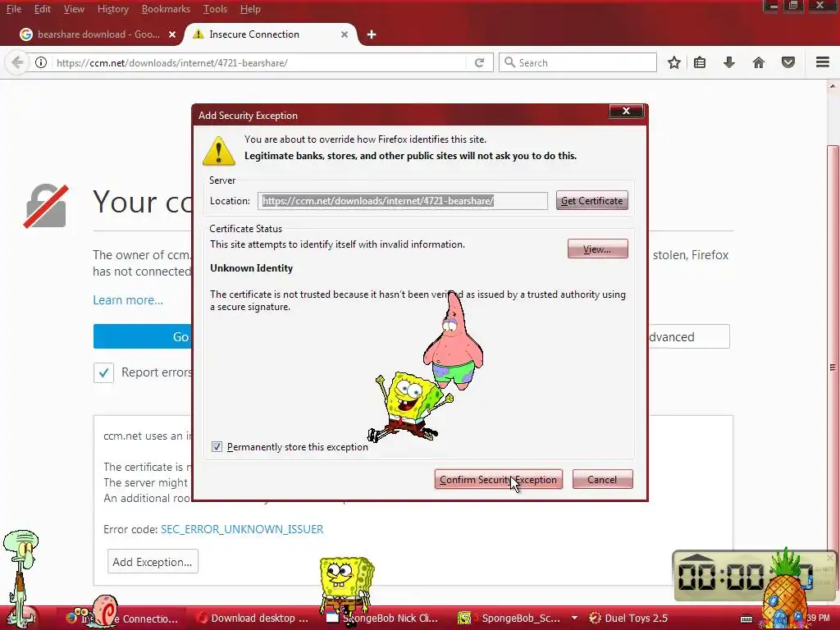Open the Pocket icon in toolbar
Screen dimensions: 840x630
(x=788, y=62)
